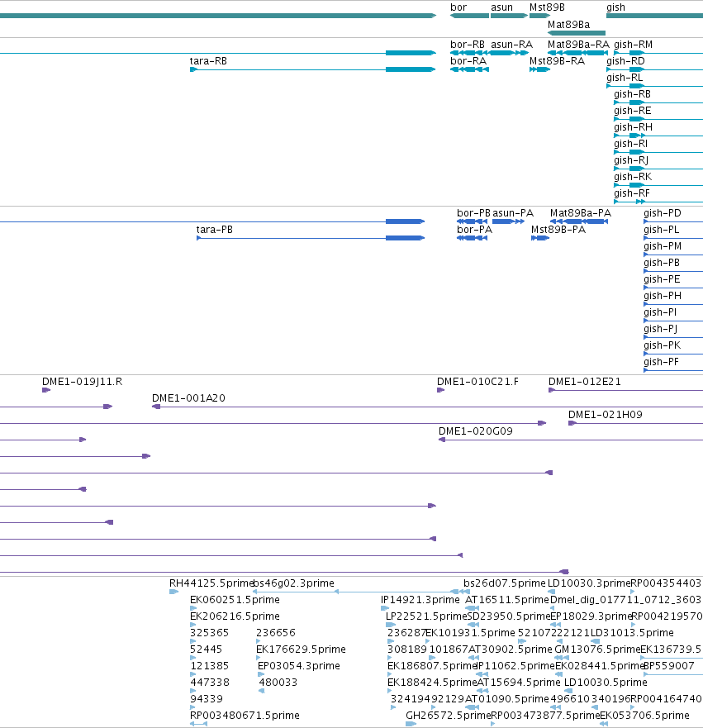Click the gish-RI transcript label
This screenshot has width=703, height=728.
point(630,144)
